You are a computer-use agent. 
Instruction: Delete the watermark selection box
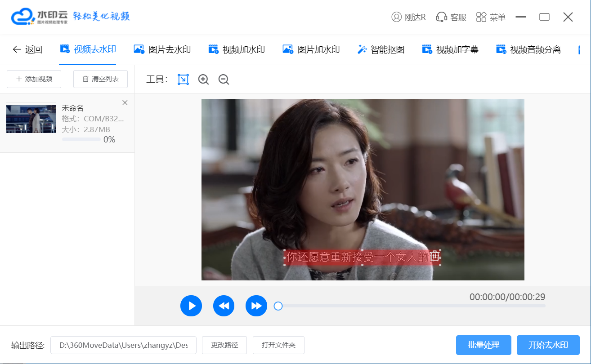pyautogui.click(x=434, y=257)
